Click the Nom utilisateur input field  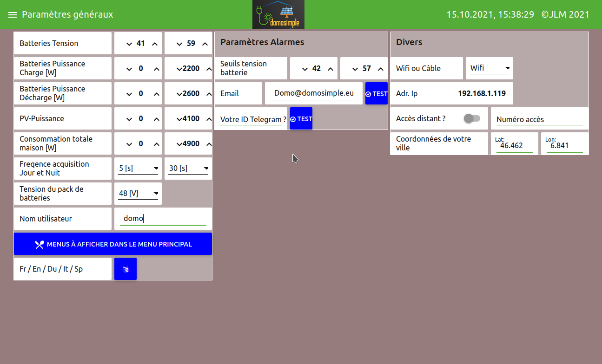(163, 219)
